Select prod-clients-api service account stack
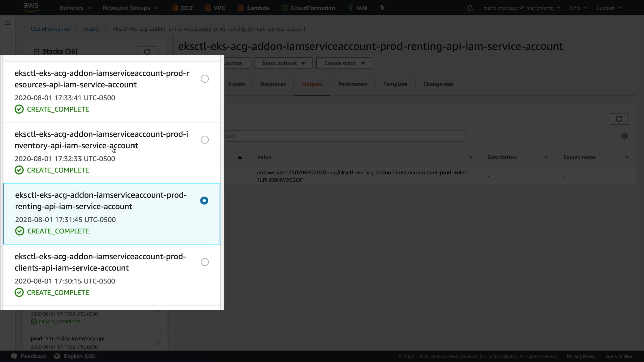644x362 pixels. 205,262
